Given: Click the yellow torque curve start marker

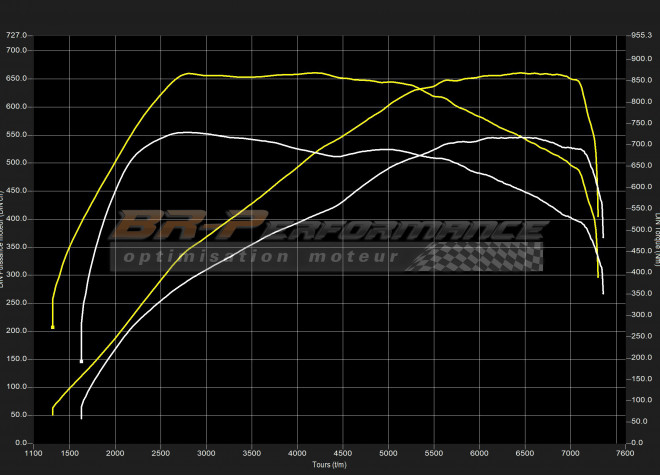Looking at the screenshot, I should click(x=53, y=327).
